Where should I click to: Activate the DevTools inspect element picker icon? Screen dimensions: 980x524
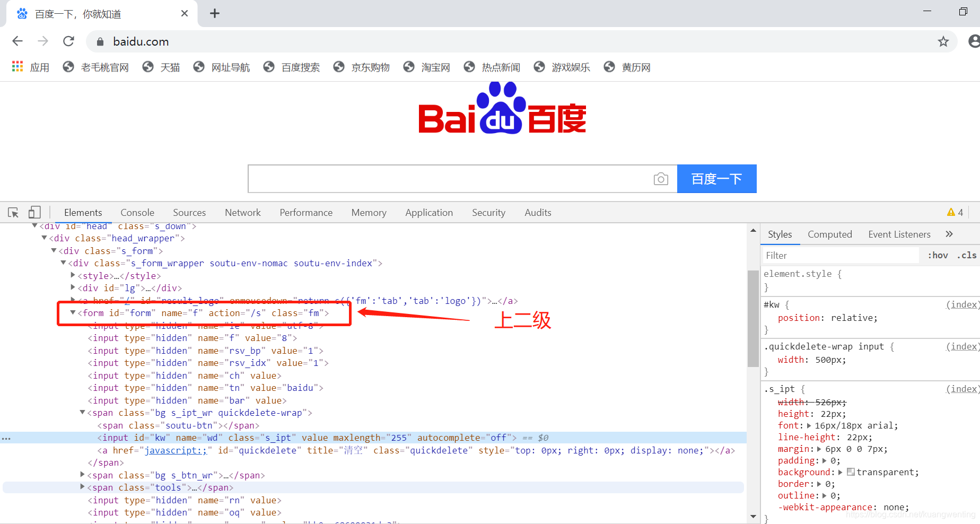point(13,213)
